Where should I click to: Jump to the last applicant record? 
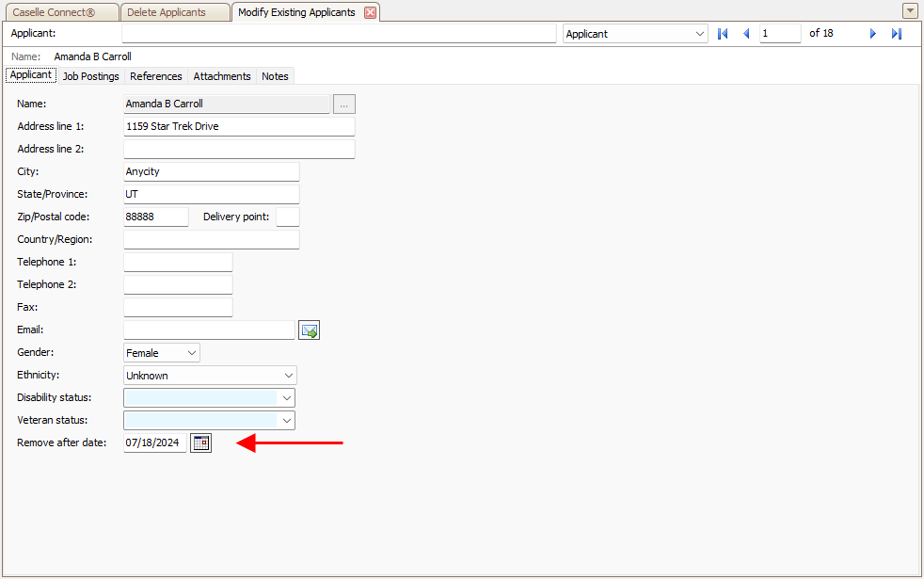[x=897, y=34]
